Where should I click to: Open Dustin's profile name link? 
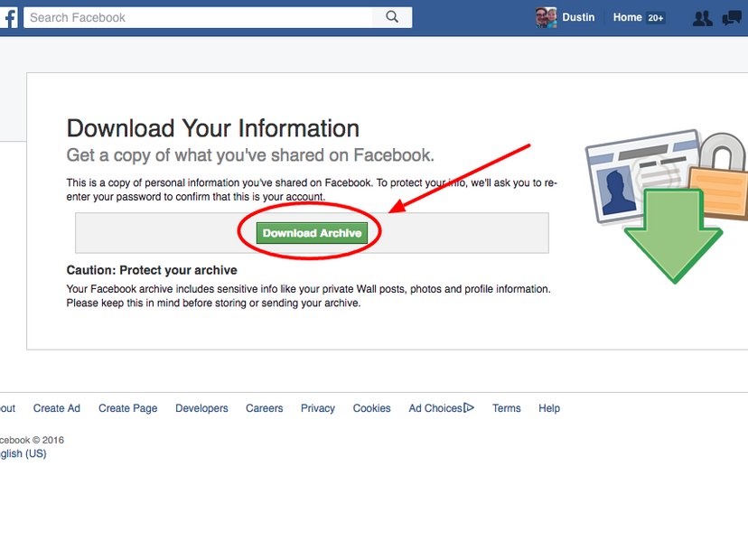(578, 17)
